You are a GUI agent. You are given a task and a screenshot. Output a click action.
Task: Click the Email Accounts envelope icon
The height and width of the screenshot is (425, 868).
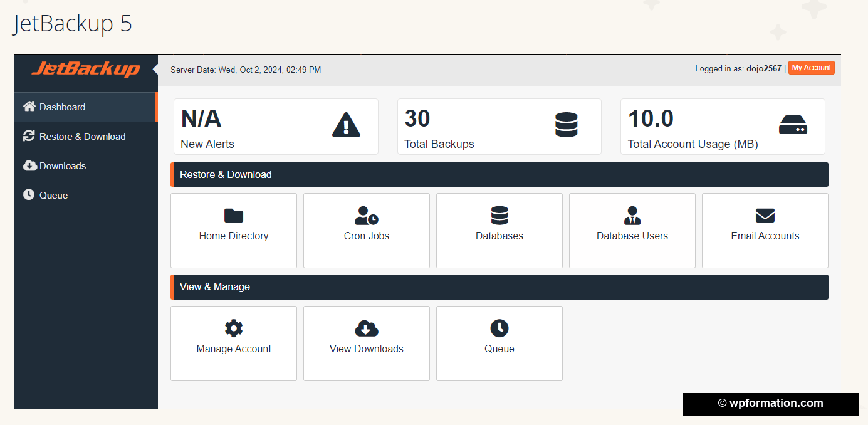click(765, 216)
